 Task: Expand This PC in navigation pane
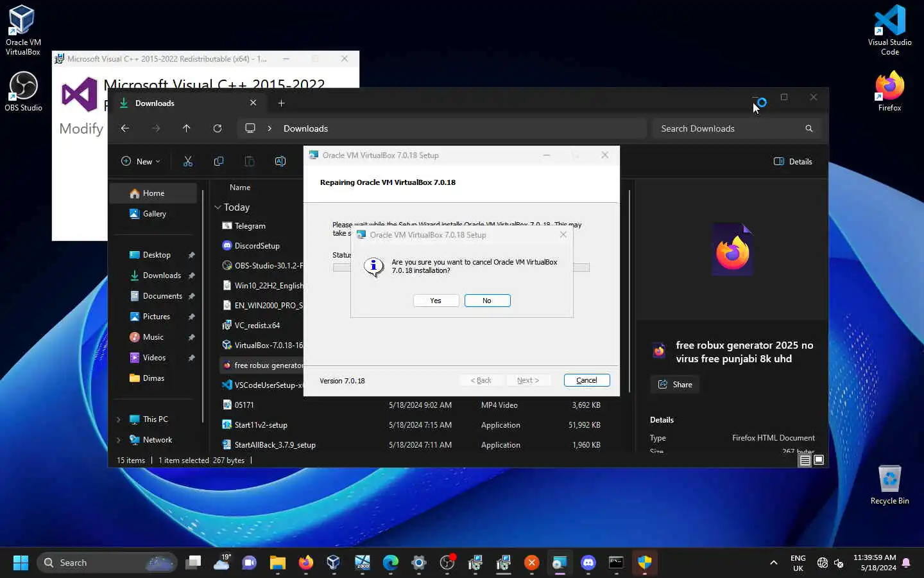click(x=119, y=419)
